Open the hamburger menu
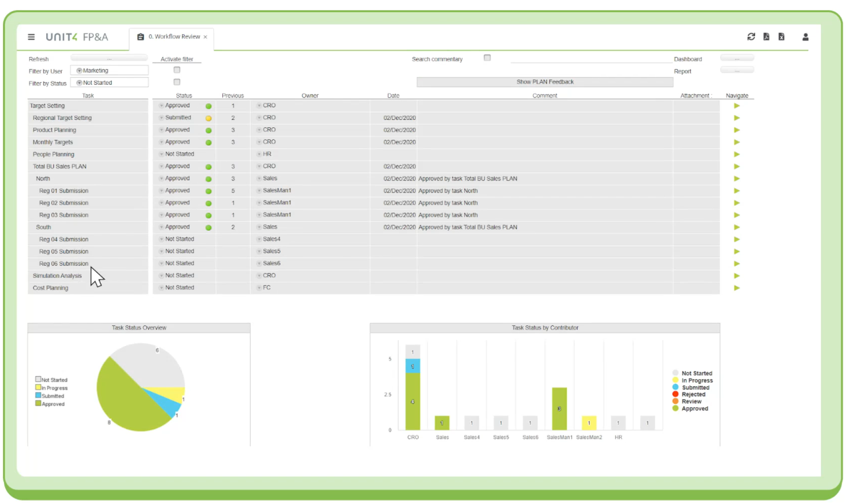849x504 pixels. click(x=31, y=37)
